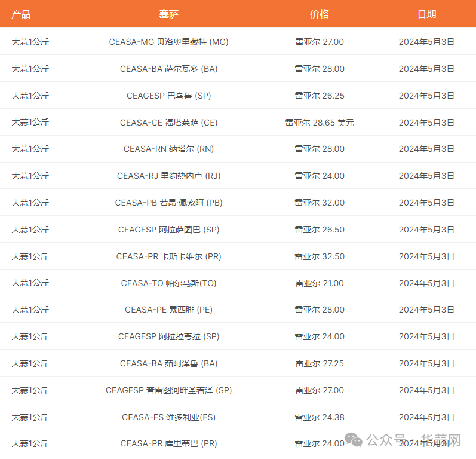Click the 雷亚尔 21.00 price cell
Viewport: 476px width, 459px height.
(320, 283)
